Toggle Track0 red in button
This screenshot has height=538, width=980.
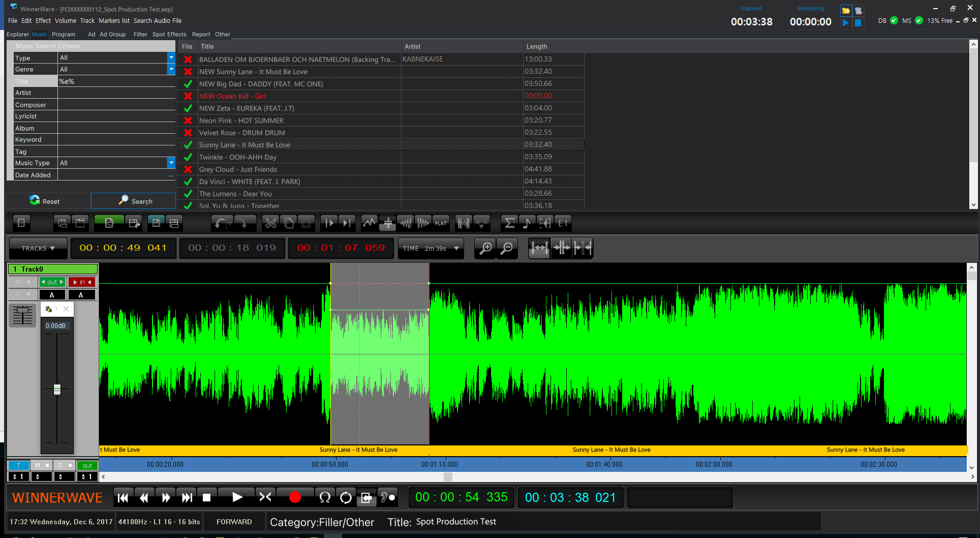pos(82,282)
